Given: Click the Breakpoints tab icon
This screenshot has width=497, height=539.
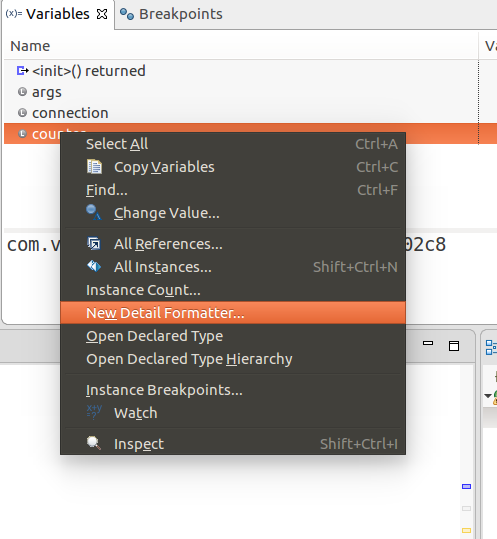Looking at the screenshot, I should (126, 14).
